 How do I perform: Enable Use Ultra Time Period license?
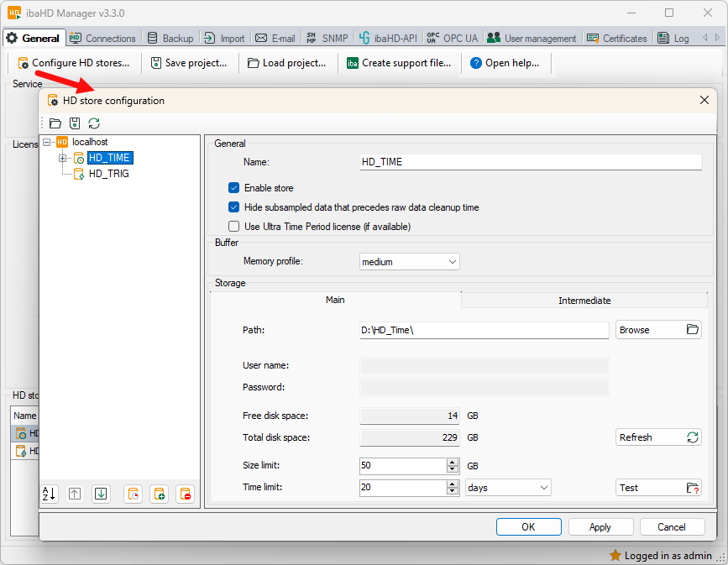(234, 227)
